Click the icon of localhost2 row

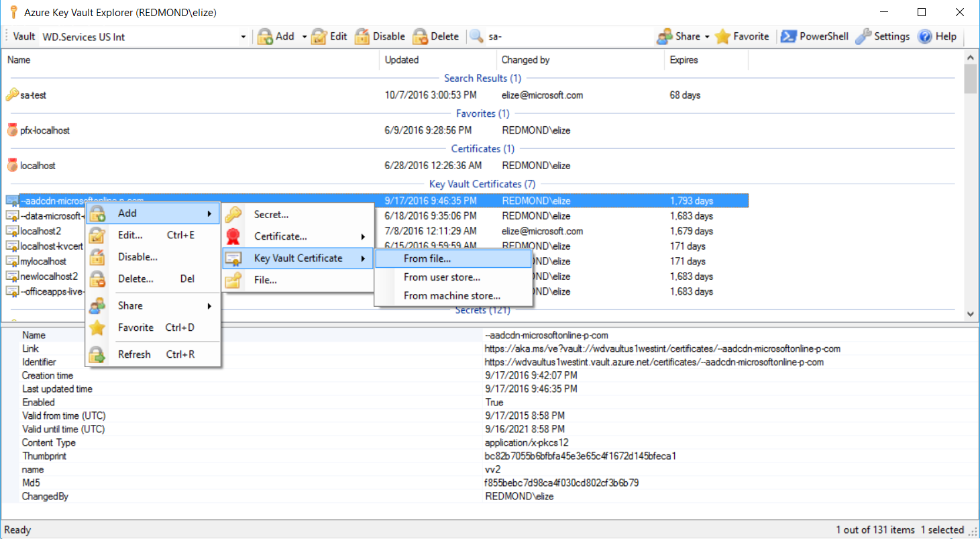(12, 231)
